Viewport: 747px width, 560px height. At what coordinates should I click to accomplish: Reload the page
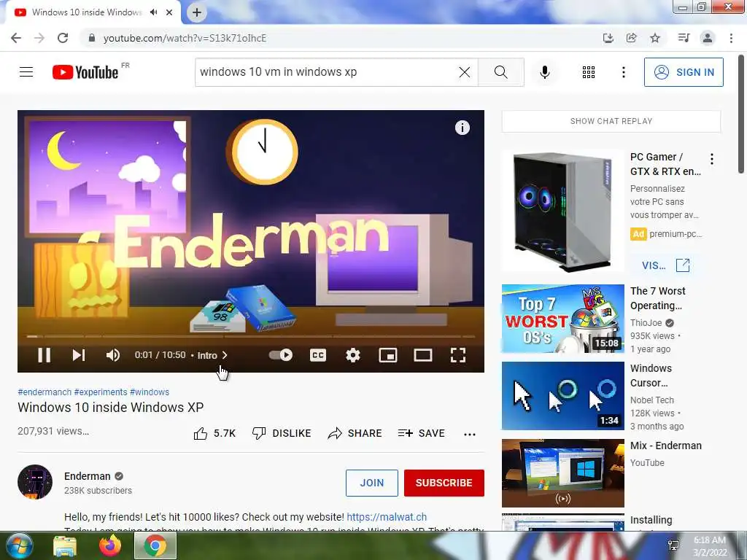pyautogui.click(x=63, y=38)
